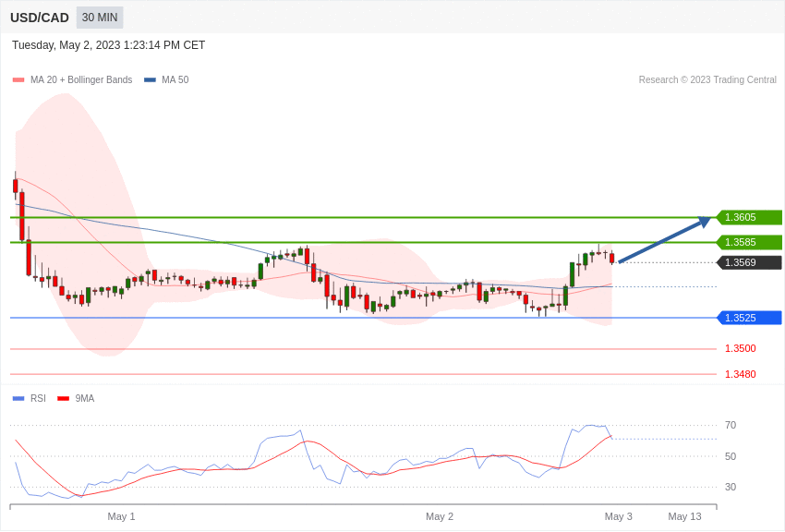This screenshot has width=785, height=532.
Task: Click the RSI legend label
Action: [x=38, y=398]
